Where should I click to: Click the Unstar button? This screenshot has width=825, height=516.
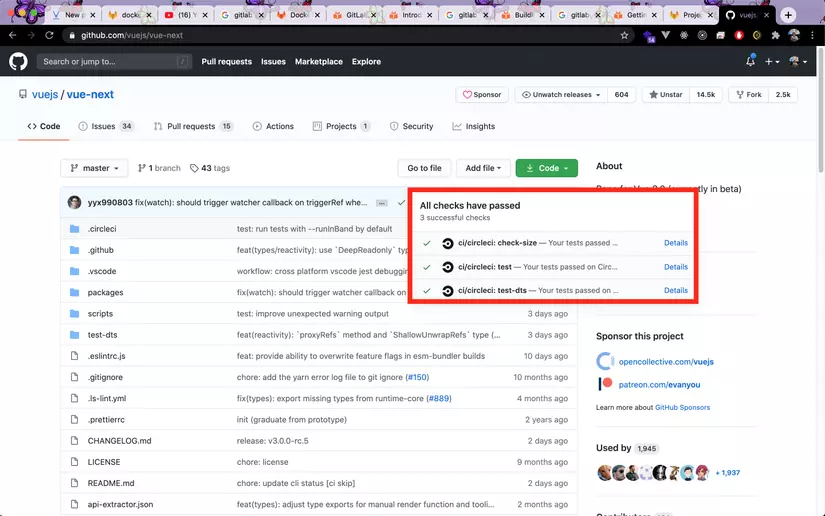666,95
